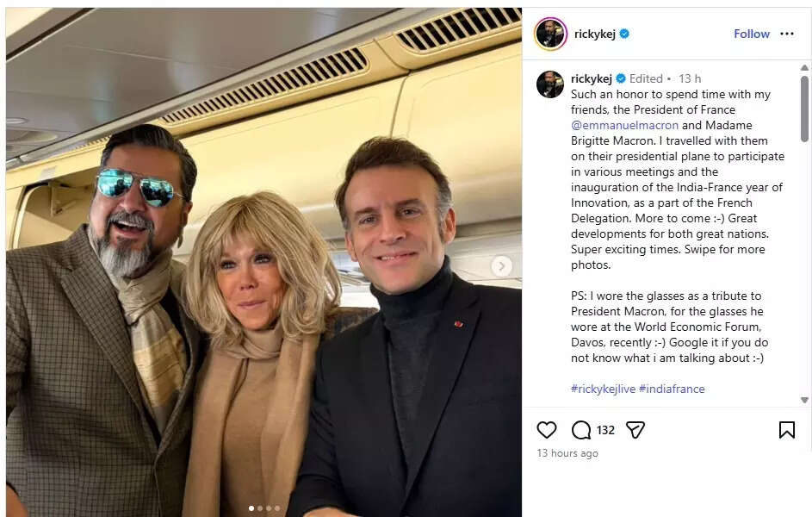812x517 pixels.
Task: Click the verified badge beside the header username
Action: coord(624,34)
